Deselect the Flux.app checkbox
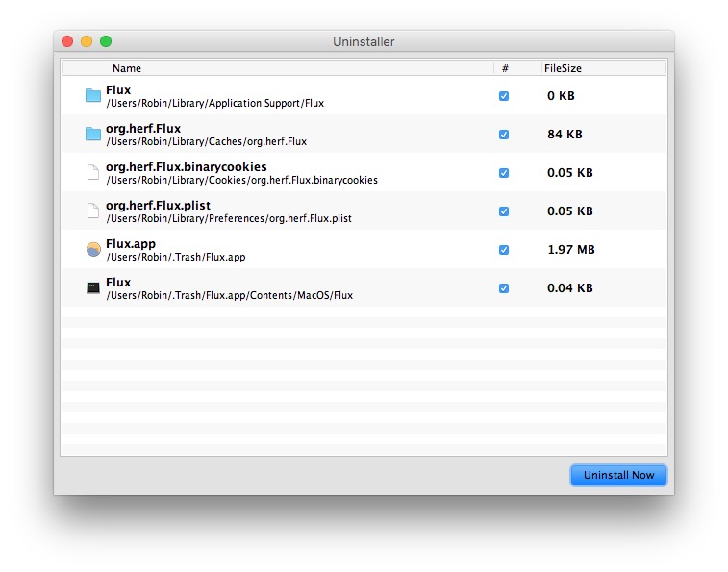The image size is (728, 572). (x=504, y=250)
